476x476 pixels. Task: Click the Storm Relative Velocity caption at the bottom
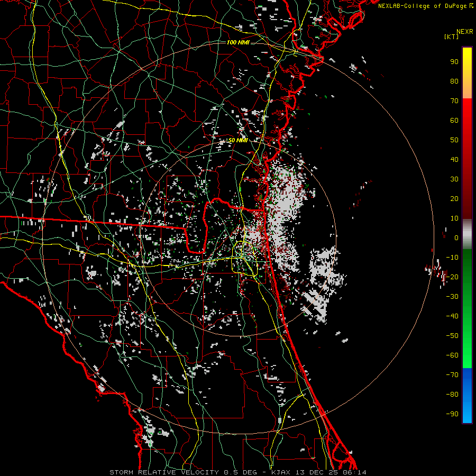(238, 472)
